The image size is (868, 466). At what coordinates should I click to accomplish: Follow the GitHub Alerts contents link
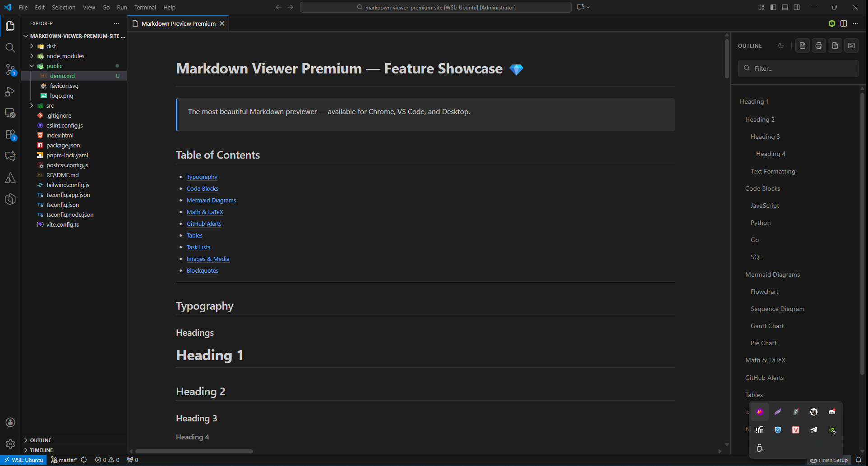coord(204,224)
